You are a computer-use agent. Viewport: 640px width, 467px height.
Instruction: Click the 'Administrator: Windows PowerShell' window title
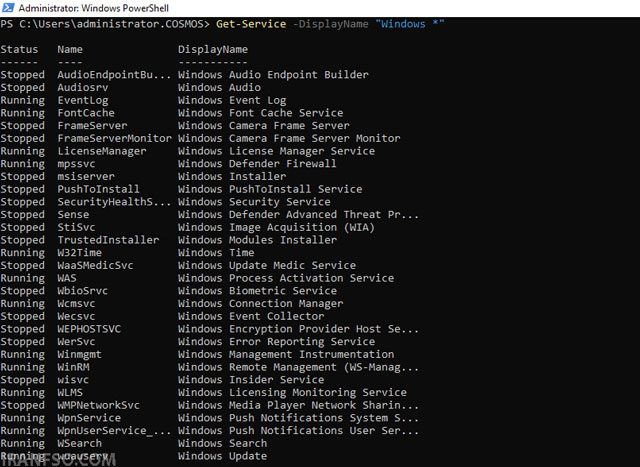[93, 8]
